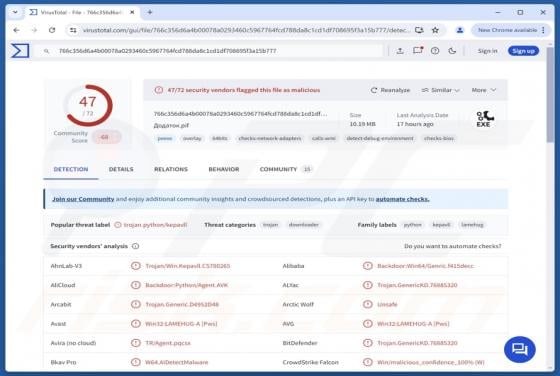Click the site info icon in address bar

click(x=73, y=30)
